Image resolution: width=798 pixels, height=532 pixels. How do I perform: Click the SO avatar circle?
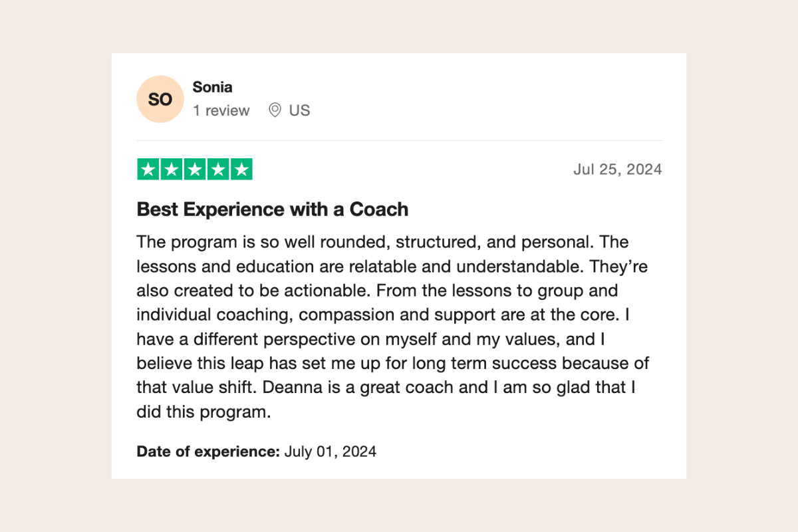pos(160,99)
